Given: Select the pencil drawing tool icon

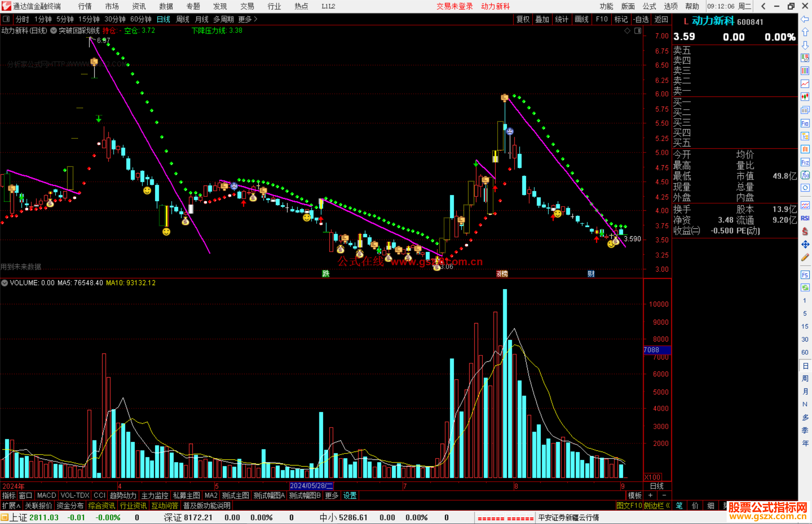Looking at the screenshot, I should pyautogui.click(x=805, y=257).
